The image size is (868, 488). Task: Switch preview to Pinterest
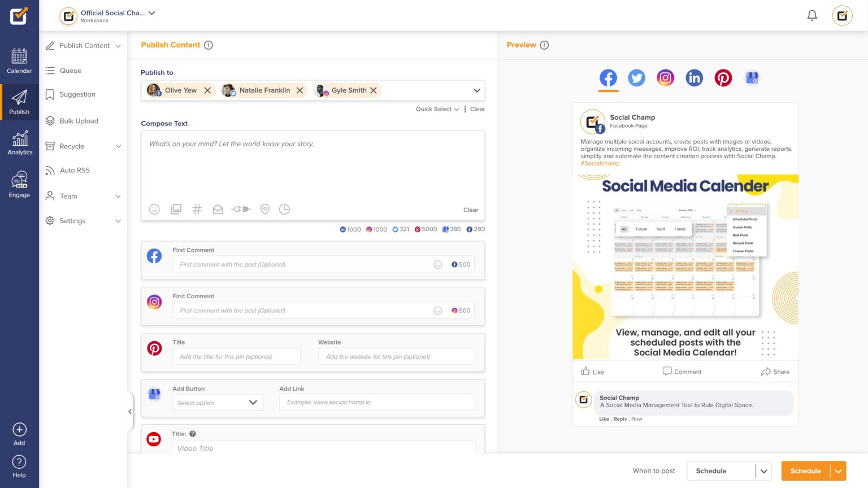coord(723,78)
